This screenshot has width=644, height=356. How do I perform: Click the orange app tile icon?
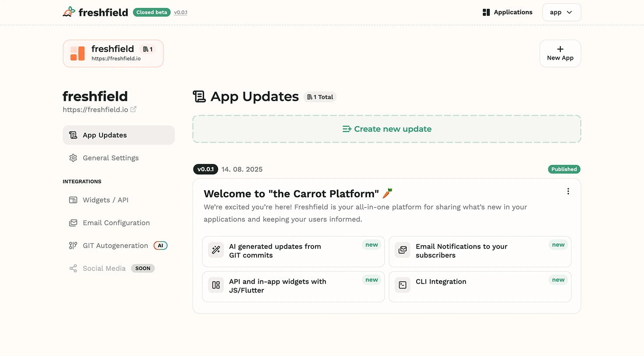click(x=78, y=53)
